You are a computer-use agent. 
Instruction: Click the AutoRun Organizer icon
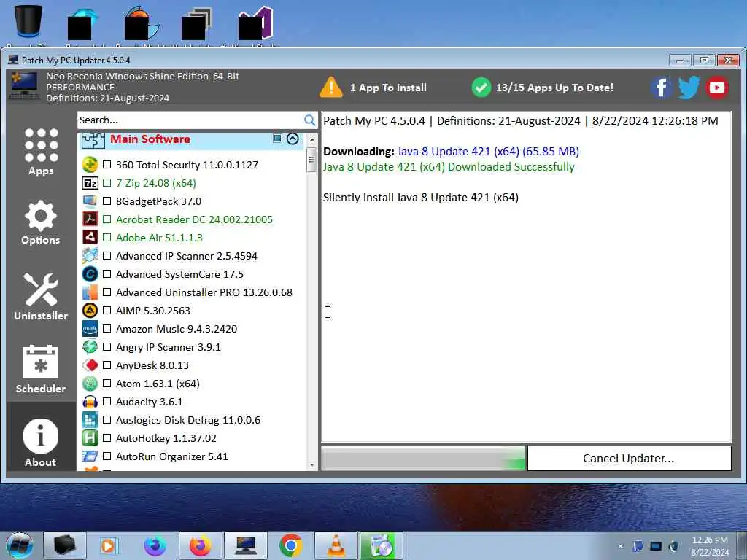pos(90,456)
